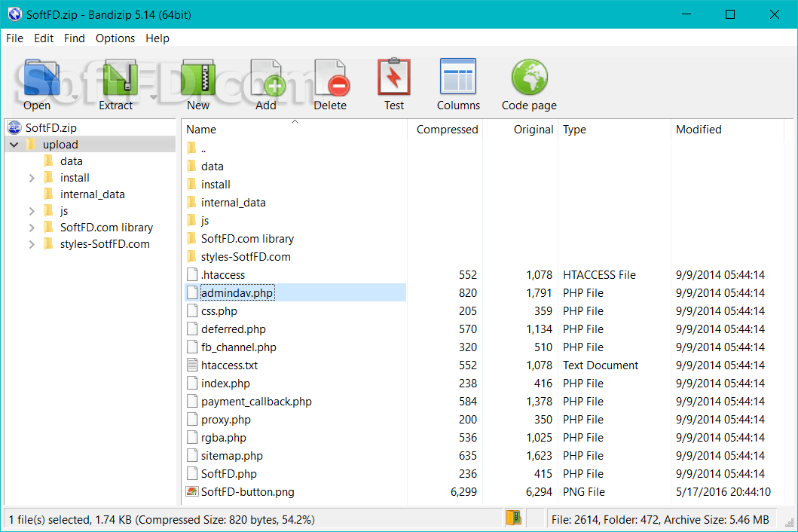Screen dimensions: 798x532
Task: Sort by the Name column header
Action: (x=201, y=130)
